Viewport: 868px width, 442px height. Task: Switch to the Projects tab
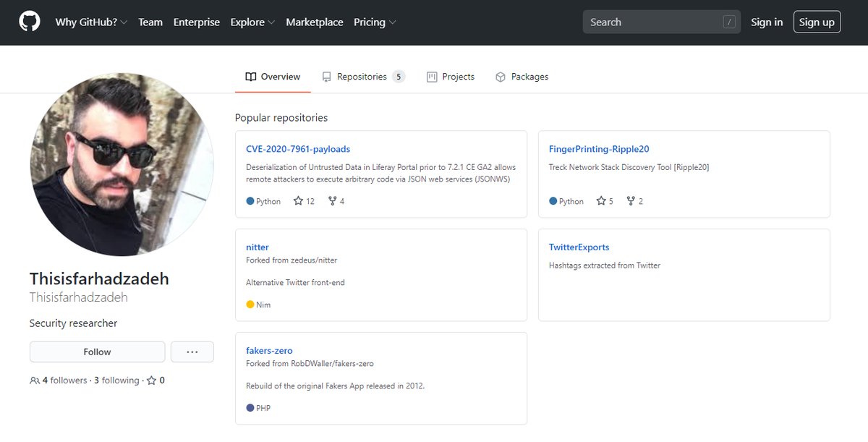click(x=451, y=77)
